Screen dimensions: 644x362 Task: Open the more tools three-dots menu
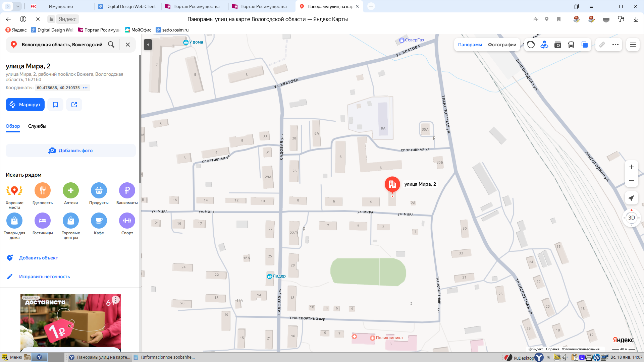tap(615, 45)
